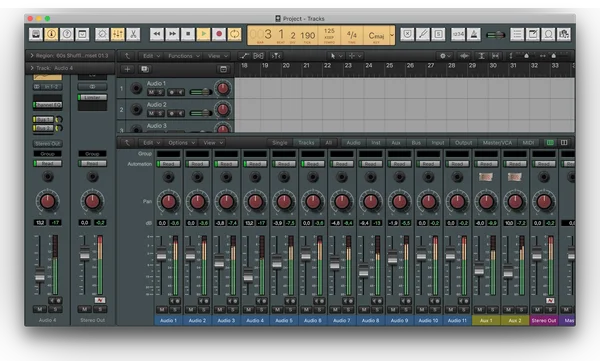This screenshot has height=361, width=600.
Task: Open the Loop Browser icon
Action: click(548, 34)
